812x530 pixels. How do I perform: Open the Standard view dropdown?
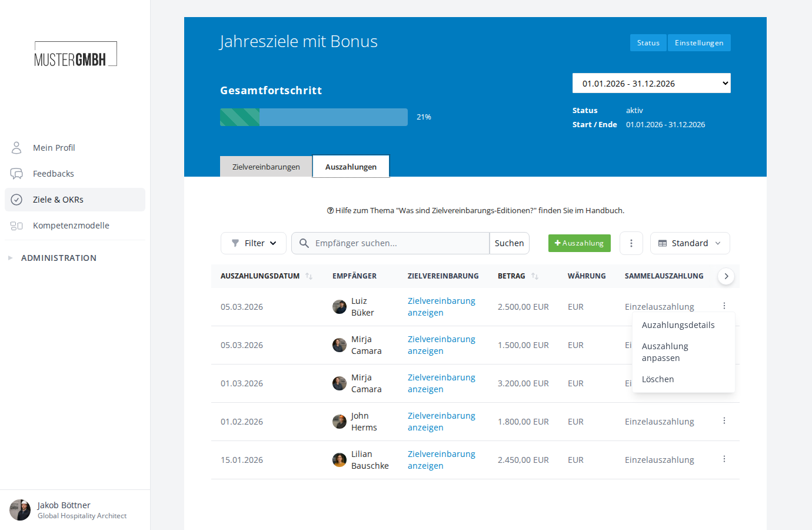pyautogui.click(x=690, y=243)
